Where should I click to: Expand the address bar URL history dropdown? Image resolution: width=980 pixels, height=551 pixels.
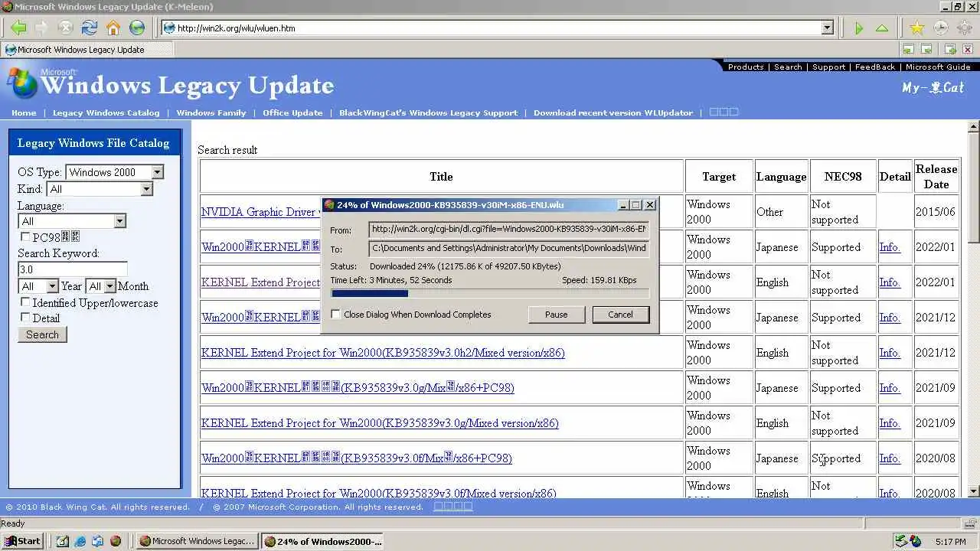[827, 28]
